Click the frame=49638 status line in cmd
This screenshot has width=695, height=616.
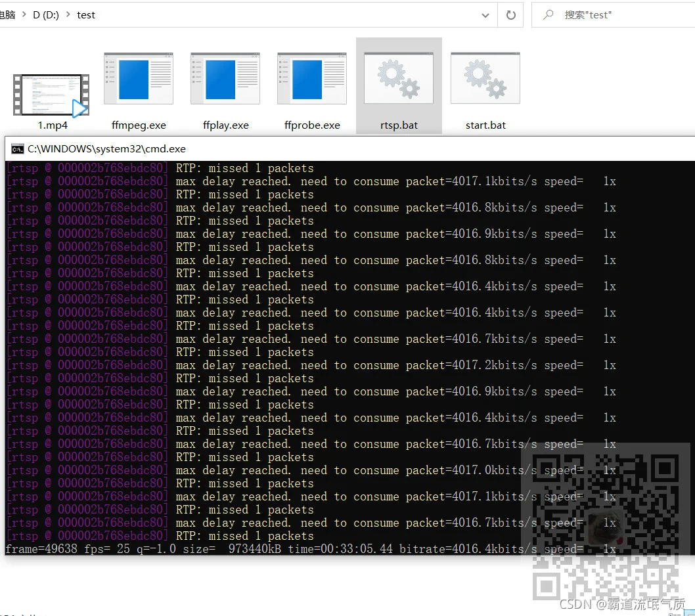tap(311, 549)
